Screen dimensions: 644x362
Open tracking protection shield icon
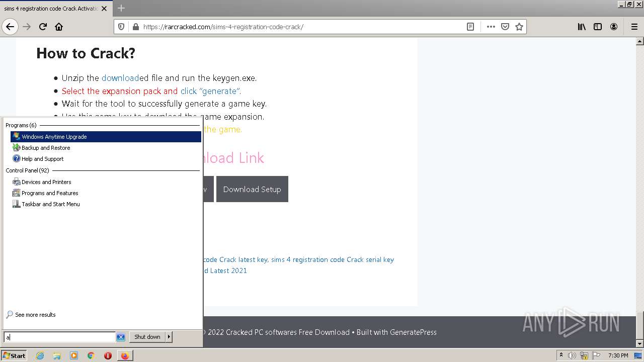[121, 27]
